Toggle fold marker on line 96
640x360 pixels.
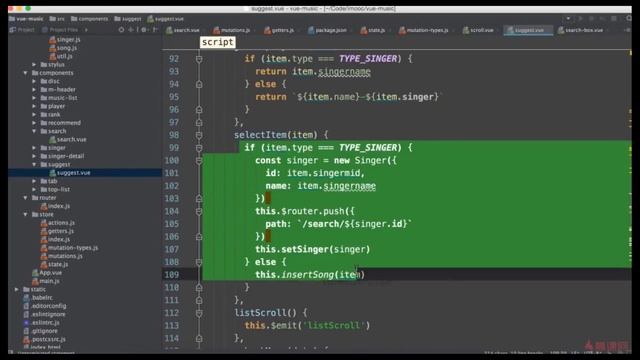pyautogui.click(x=199, y=110)
